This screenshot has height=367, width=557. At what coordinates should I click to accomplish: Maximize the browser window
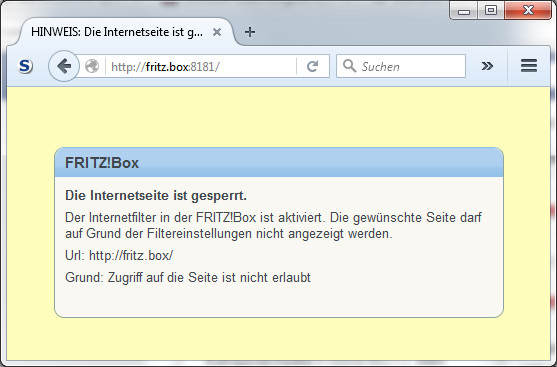point(491,11)
